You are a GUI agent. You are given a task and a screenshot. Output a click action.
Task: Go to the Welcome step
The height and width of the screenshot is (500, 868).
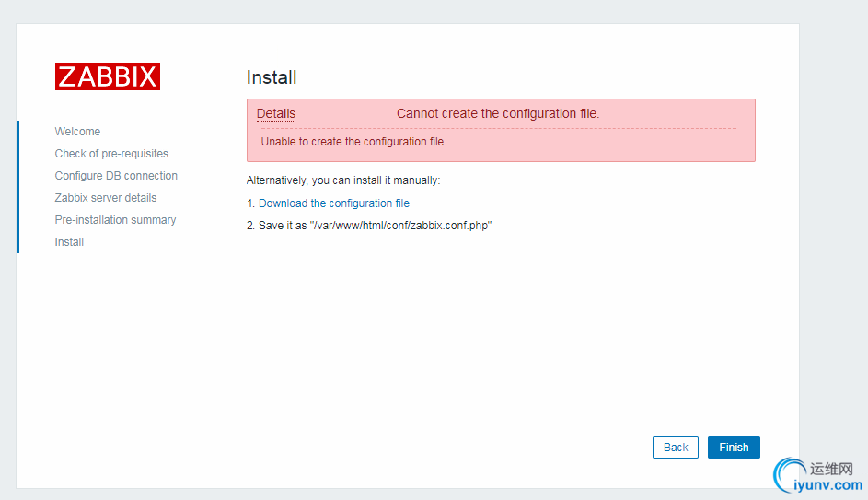[77, 132]
